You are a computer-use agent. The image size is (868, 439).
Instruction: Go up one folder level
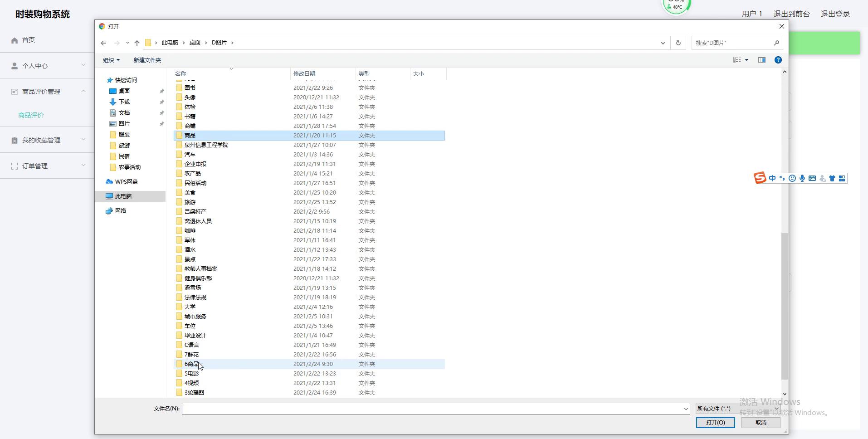137,43
